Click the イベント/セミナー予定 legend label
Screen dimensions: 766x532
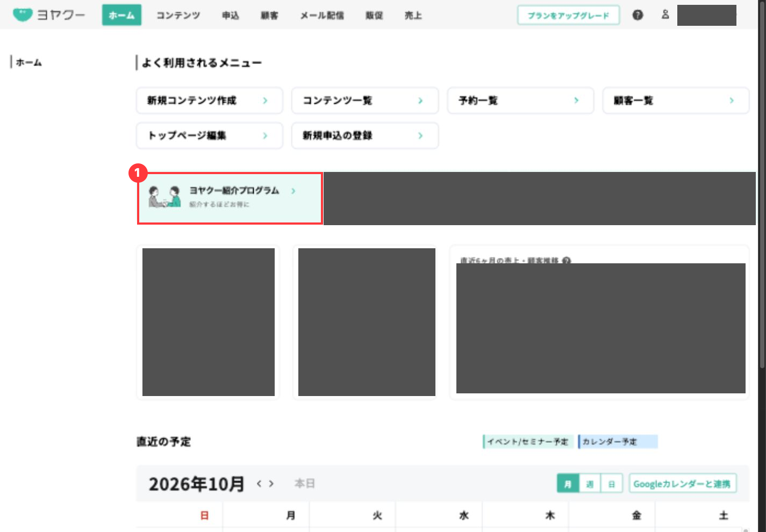point(528,442)
